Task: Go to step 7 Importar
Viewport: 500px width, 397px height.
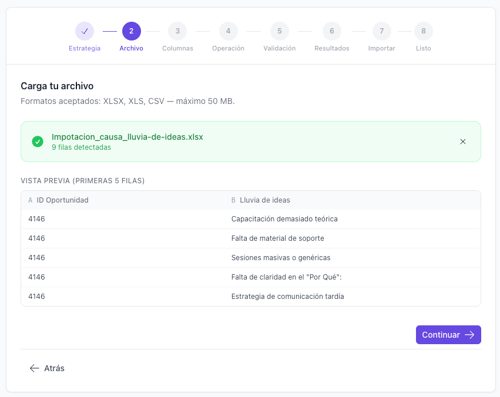Action: [381, 31]
